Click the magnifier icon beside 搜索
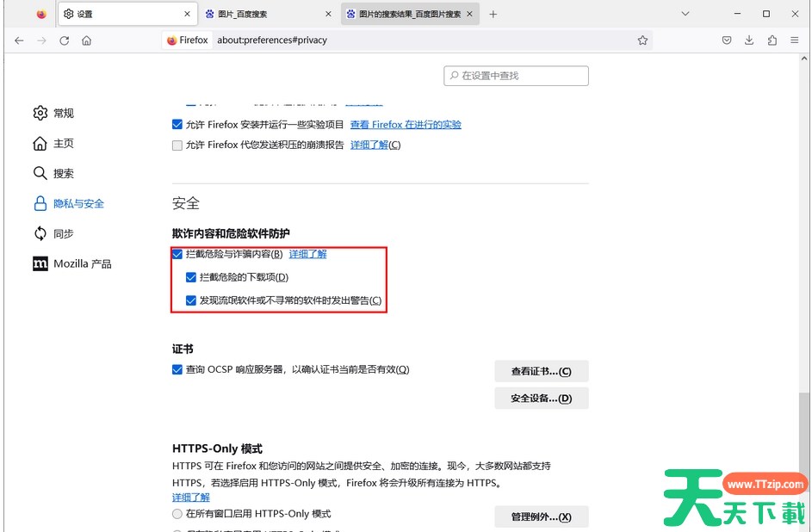This screenshot has width=812, height=532. [x=40, y=173]
